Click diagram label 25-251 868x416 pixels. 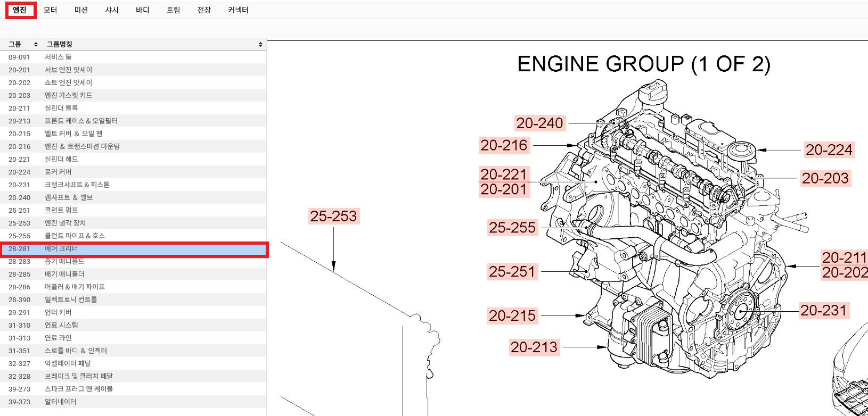click(512, 271)
